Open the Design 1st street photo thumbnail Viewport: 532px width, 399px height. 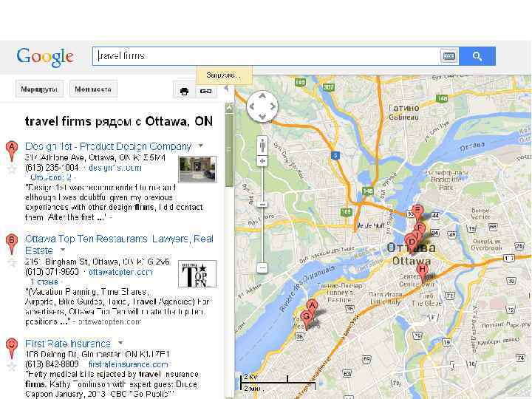pos(197,169)
